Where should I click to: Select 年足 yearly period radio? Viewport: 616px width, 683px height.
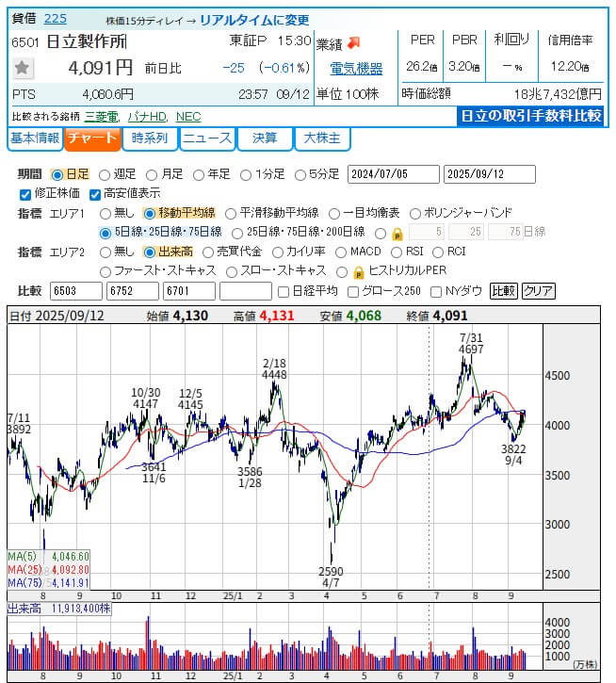click(x=199, y=175)
